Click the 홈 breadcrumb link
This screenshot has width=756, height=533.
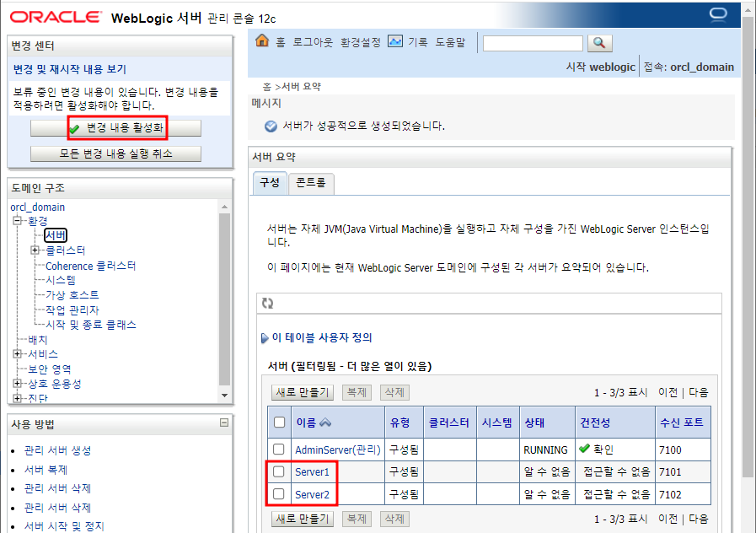click(267, 87)
